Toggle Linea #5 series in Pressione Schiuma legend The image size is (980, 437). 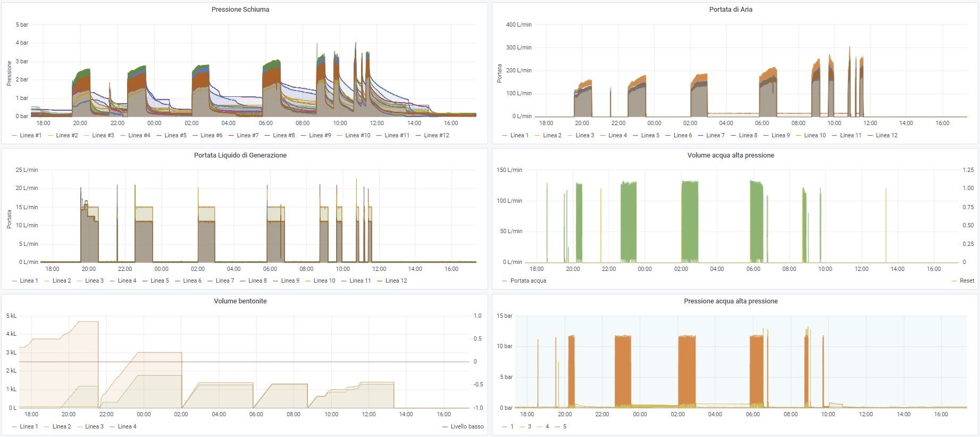point(175,135)
